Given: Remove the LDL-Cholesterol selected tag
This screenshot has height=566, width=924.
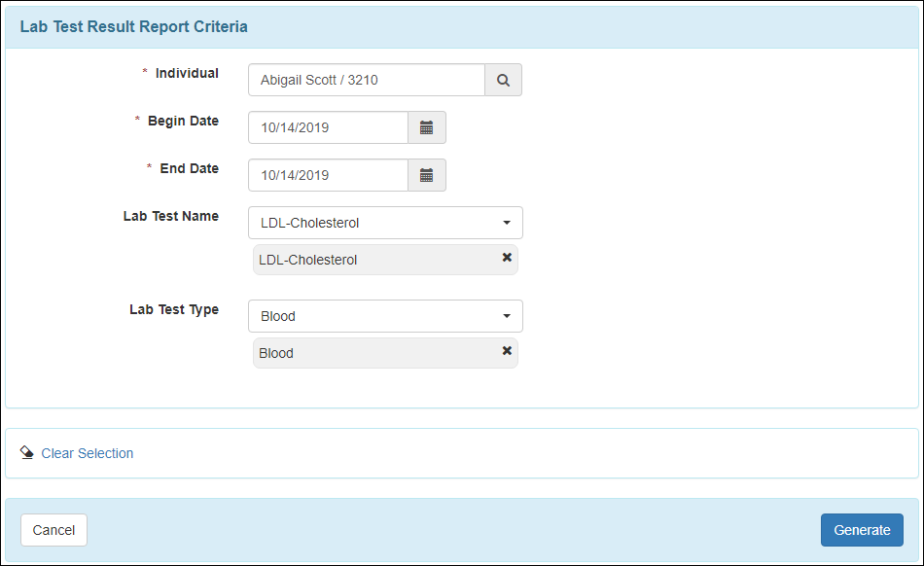Looking at the screenshot, I should pyautogui.click(x=507, y=258).
